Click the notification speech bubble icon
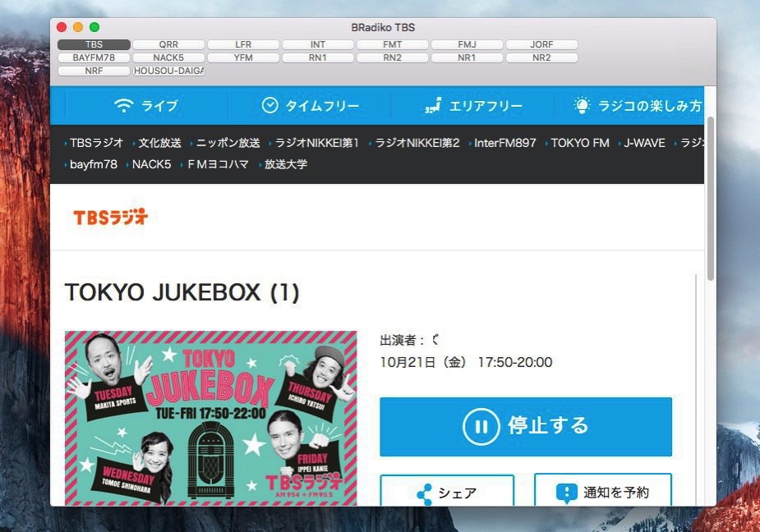The width and height of the screenshot is (760, 532). (x=567, y=493)
